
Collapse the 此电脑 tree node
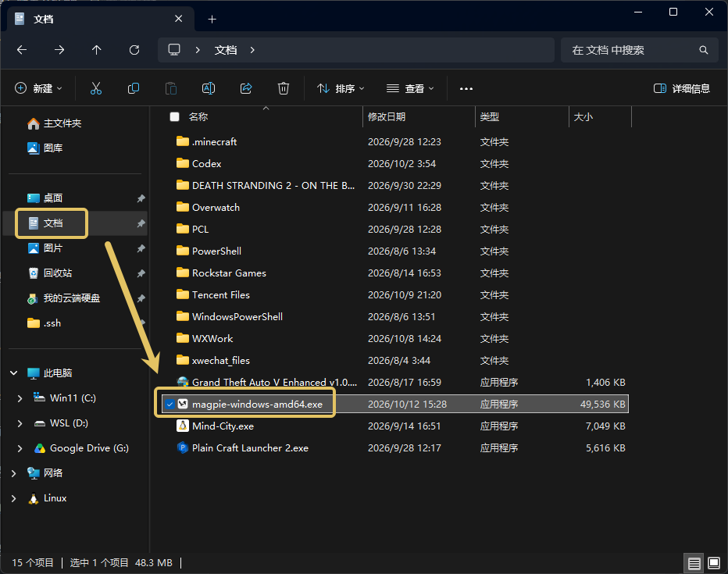14,373
